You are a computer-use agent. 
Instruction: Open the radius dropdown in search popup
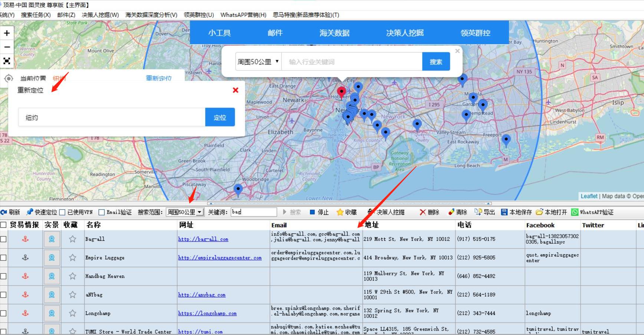pyautogui.click(x=258, y=62)
